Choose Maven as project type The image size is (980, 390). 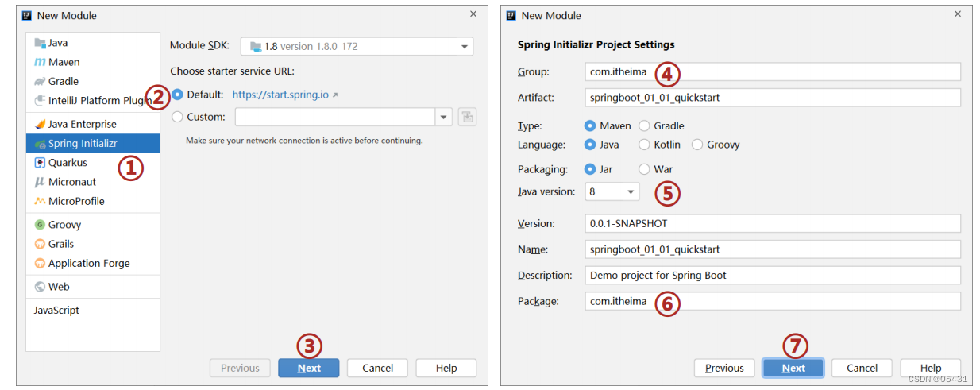point(590,125)
